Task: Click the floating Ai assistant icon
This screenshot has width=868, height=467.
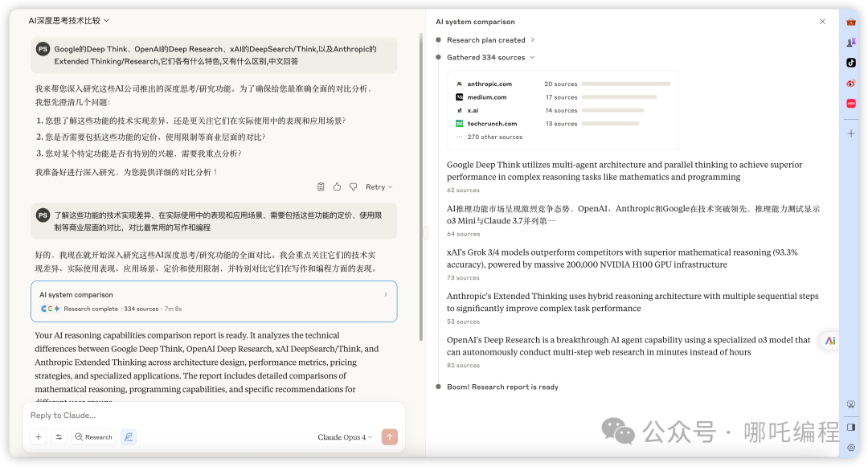Action: pyautogui.click(x=830, y=340)
